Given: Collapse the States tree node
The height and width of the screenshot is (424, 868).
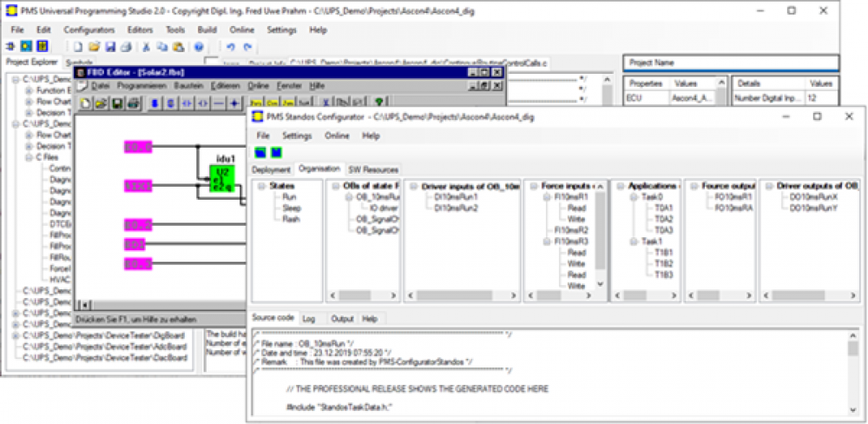Looking at the screenshot, I should pyautogui.click(x=261, y=186).
